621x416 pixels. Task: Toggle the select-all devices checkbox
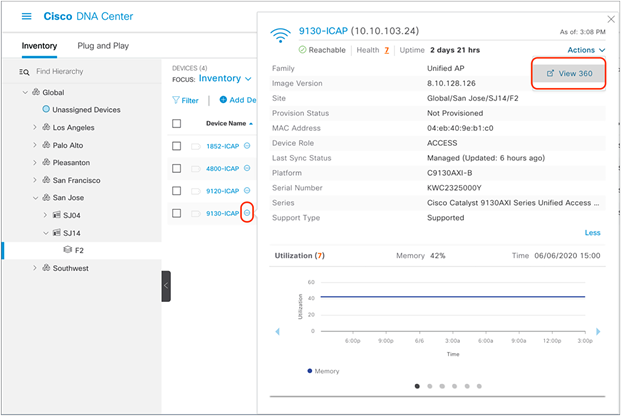177,124
